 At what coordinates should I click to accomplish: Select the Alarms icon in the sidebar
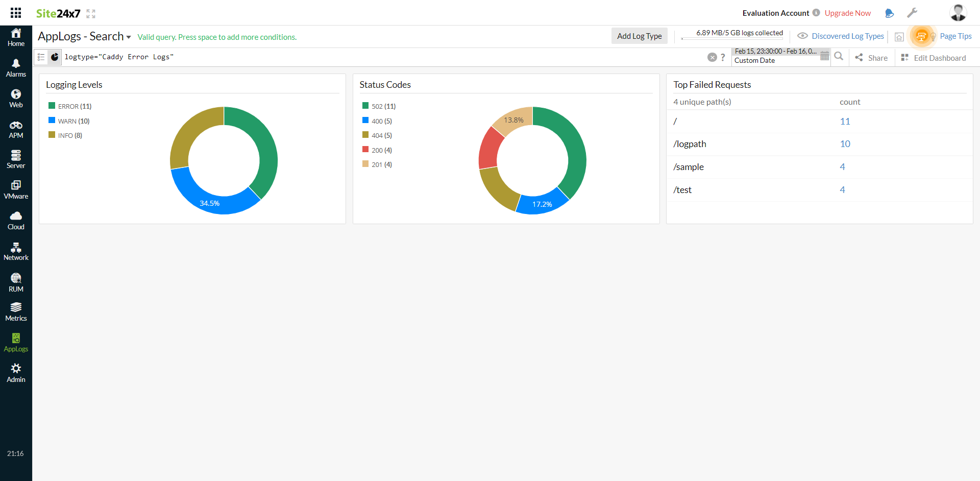pyautogui.click(x=16, y=67)
